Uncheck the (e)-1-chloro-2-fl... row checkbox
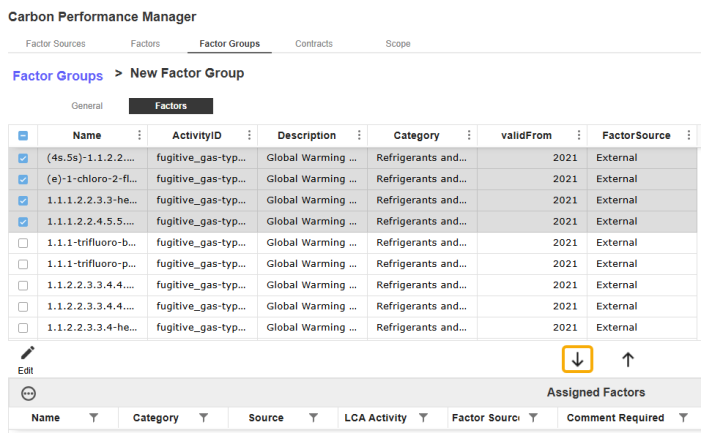The width and height of the screenshot is (701, 433). (23, 179)
